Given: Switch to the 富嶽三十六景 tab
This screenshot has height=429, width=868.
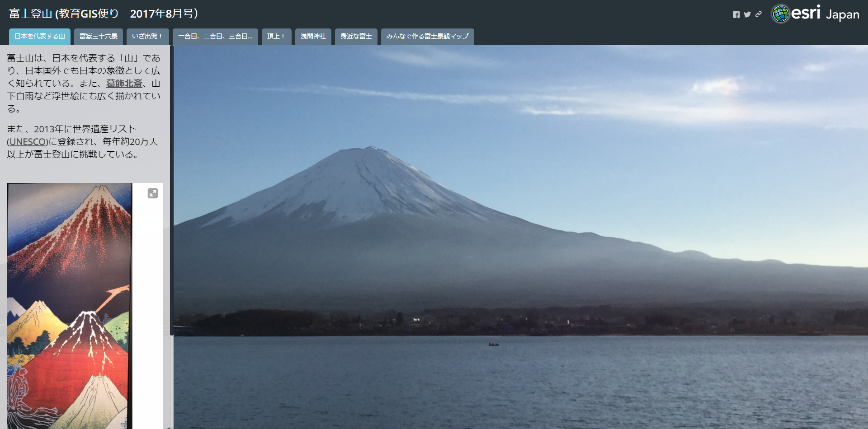Looking at the screenshot, I should [x=99, y=37].
